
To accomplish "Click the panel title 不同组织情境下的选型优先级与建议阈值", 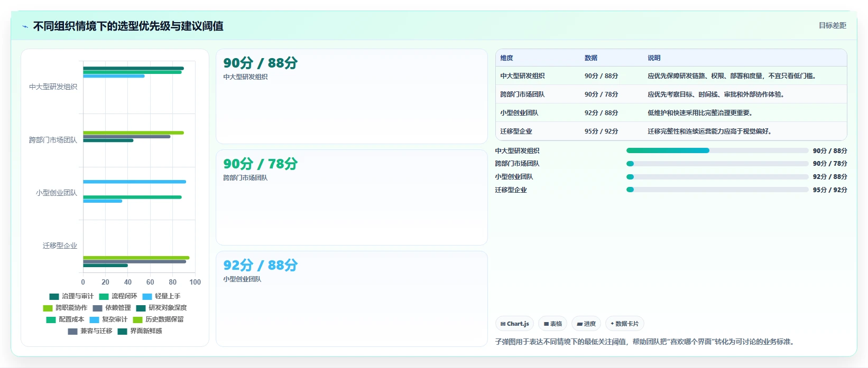I will coord(128,26).
